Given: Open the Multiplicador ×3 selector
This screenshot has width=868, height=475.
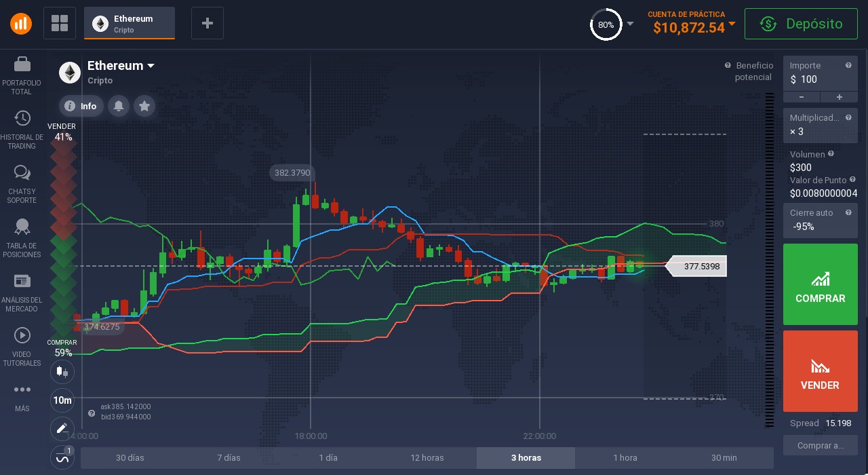Looking at the screenshot, I should (x=820, y=125).
